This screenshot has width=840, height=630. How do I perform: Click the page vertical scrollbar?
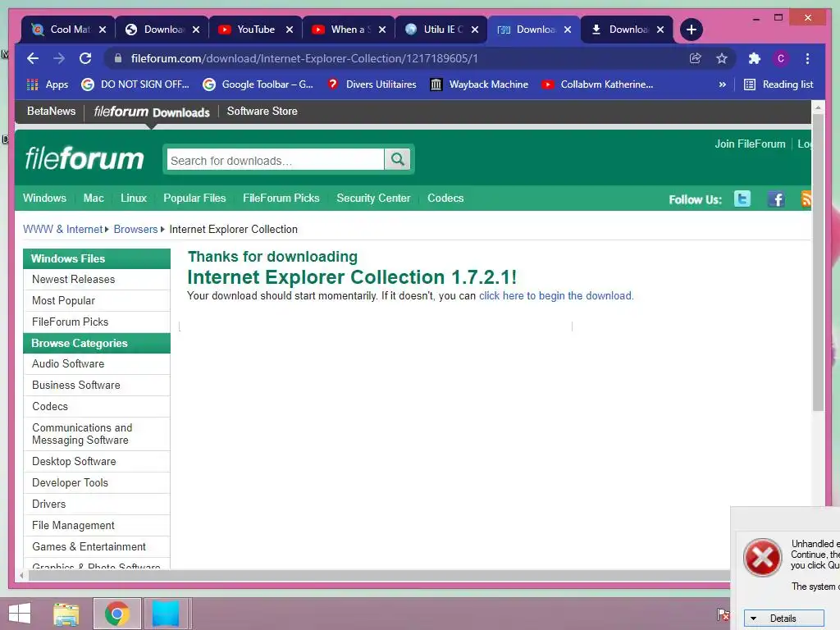818,262
